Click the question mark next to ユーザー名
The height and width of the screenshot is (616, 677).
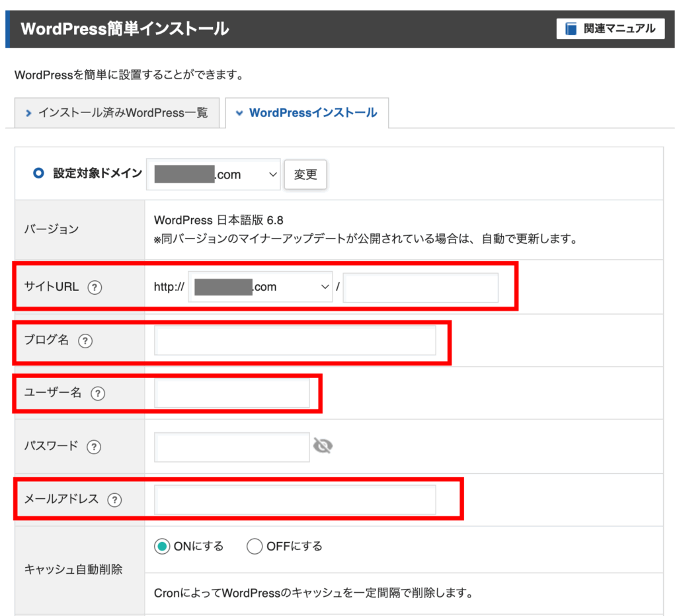pyautogui.click(x=98, y=393)
